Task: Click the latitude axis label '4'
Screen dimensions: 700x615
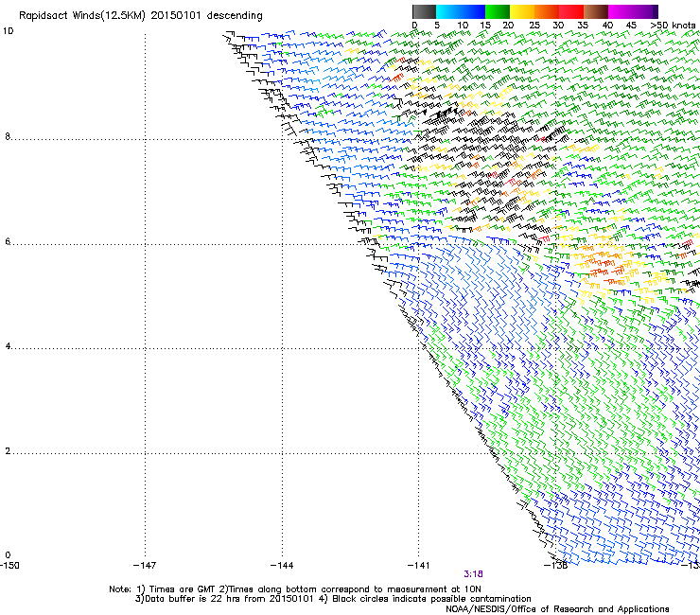Action: pos(8,346)
